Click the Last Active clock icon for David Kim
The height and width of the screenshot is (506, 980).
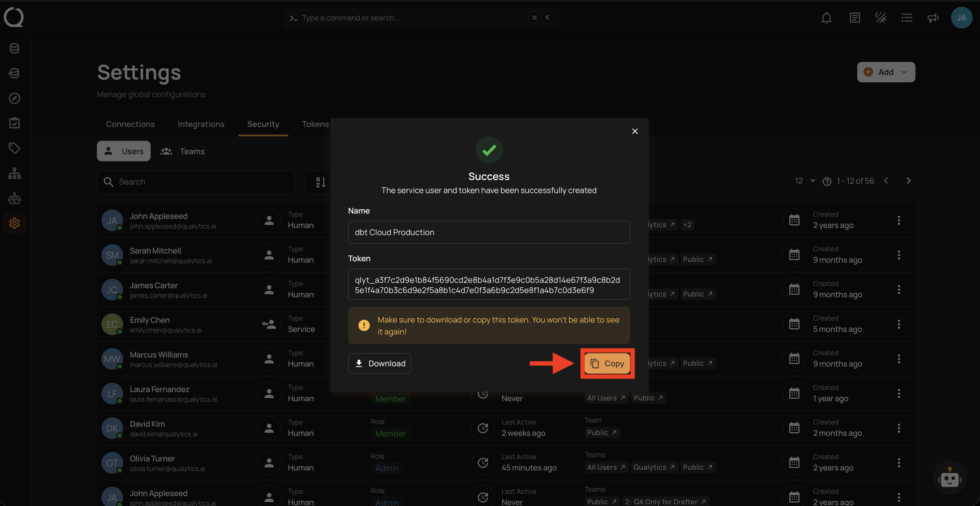(x=483, y=428)
